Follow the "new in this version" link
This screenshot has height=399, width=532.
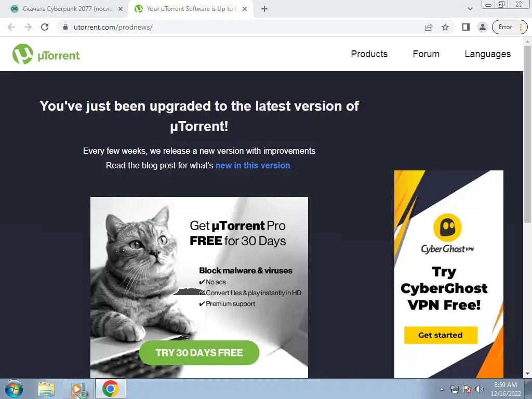point(253,166)
